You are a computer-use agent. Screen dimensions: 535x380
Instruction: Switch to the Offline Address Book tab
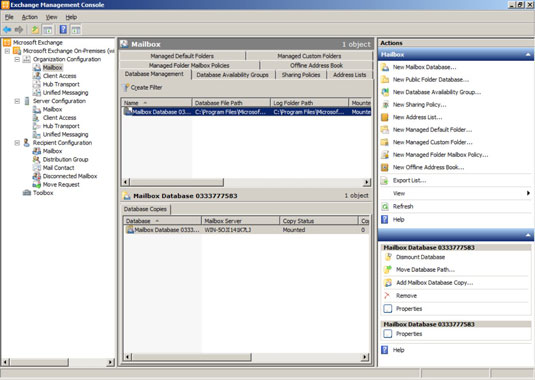(x=316, y=65)
